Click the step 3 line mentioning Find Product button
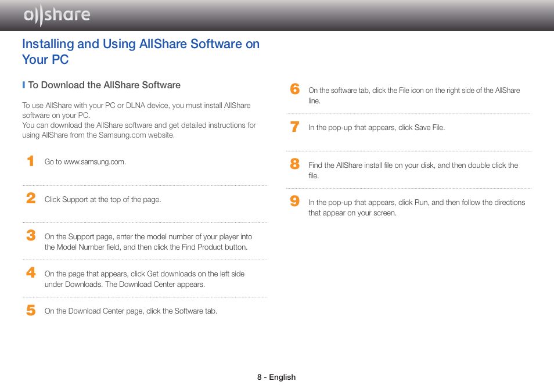 pyautogui.click(x=146, y=247)
